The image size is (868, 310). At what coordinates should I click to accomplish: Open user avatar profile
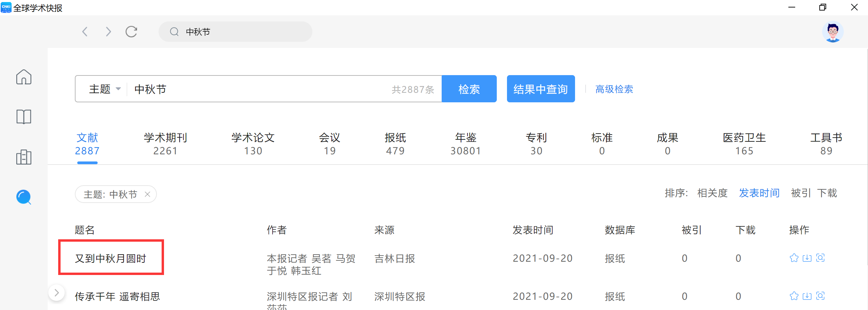833,32
